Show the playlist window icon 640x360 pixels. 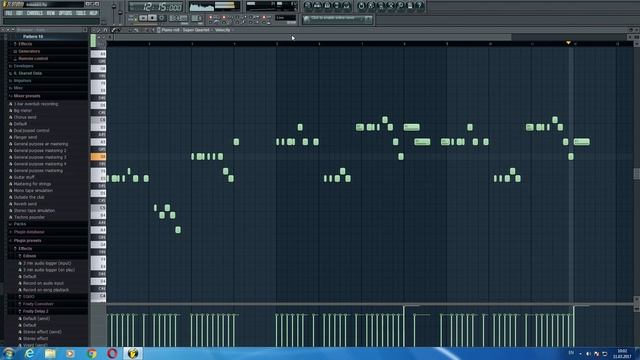coord(308,6)
